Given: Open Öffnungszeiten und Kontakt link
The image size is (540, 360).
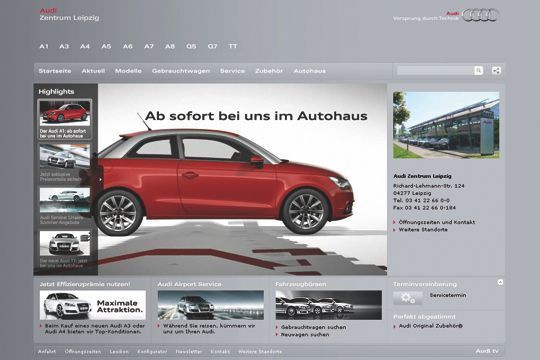Looking at the screenshot, I should (x=437, y=222).
